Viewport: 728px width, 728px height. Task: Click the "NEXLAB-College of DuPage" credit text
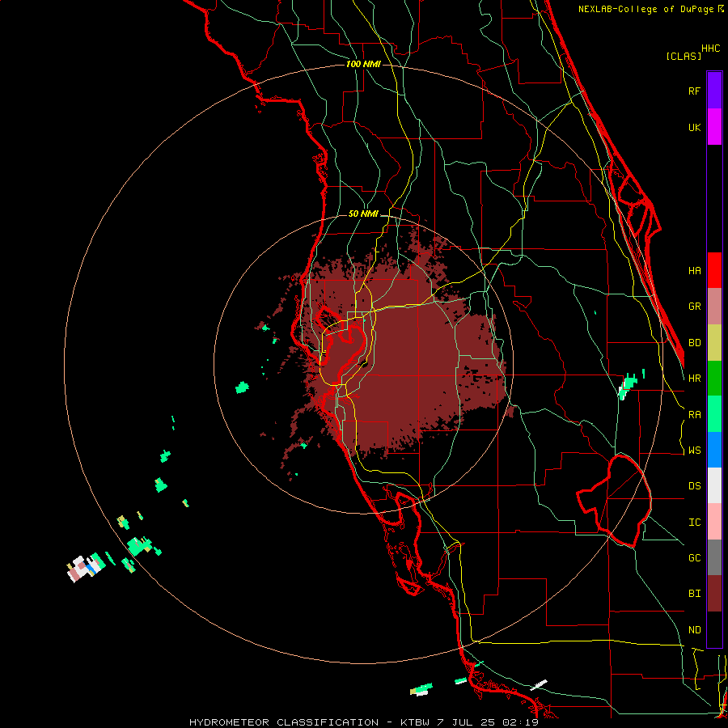[647, 9]
